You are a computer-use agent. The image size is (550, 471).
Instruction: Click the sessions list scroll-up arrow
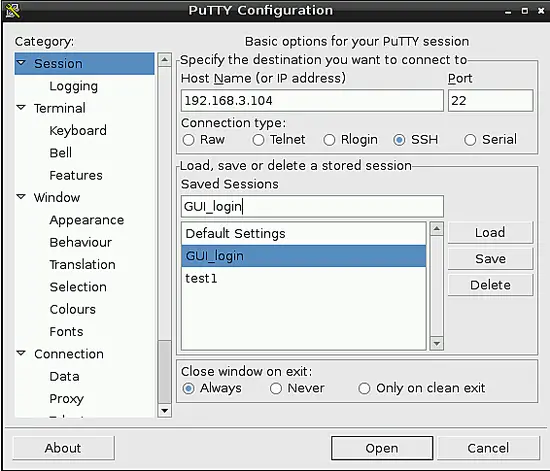[x=437, y=229]
